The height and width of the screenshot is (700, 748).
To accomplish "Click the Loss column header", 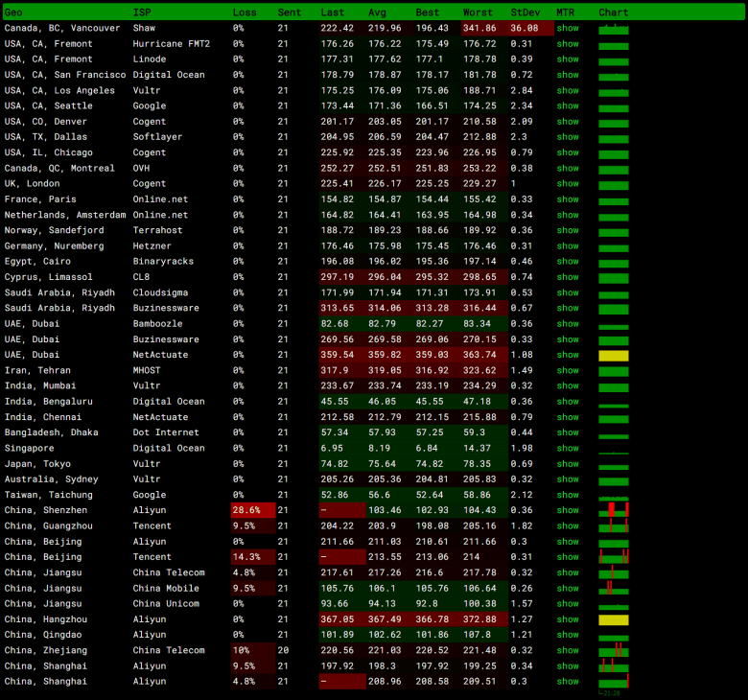I will (x=244, y=12).
